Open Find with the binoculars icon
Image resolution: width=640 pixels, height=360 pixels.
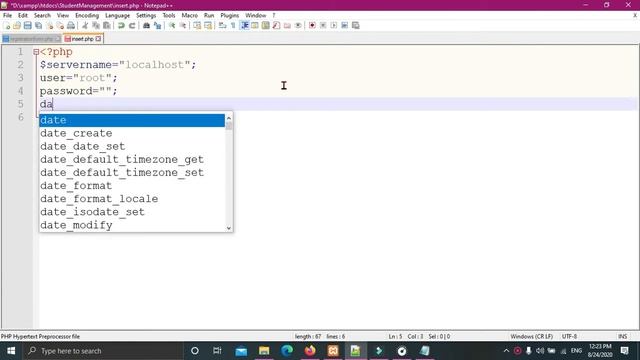click(x=146, y=25)
